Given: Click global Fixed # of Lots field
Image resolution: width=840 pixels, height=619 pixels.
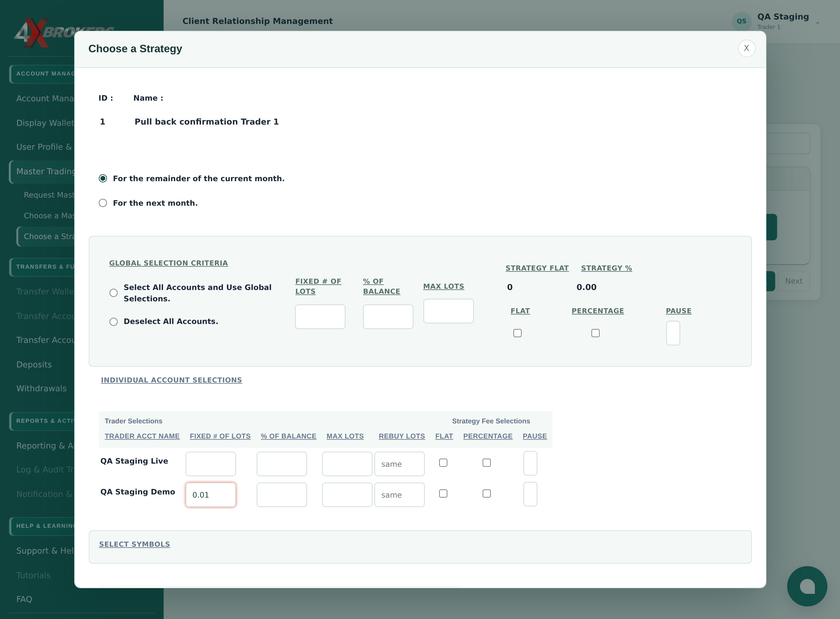Looking at the screenshot, I should click(x=320, y=317).
